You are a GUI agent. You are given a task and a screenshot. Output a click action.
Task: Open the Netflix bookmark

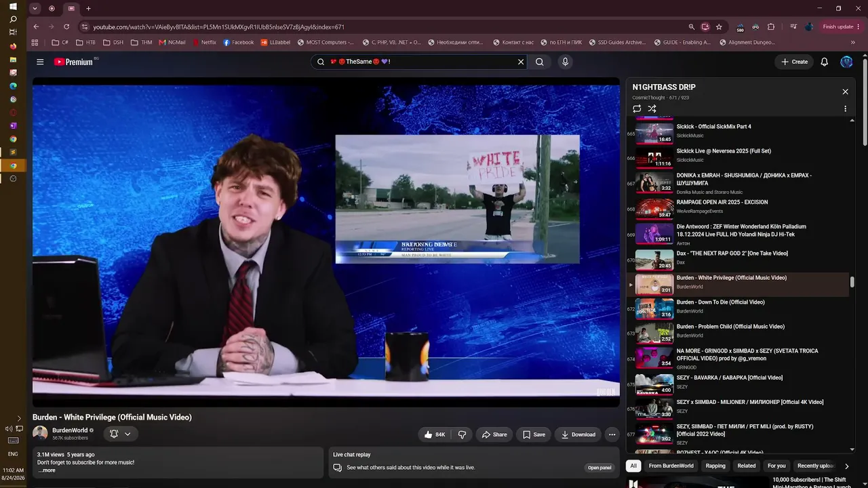[204, 42]
